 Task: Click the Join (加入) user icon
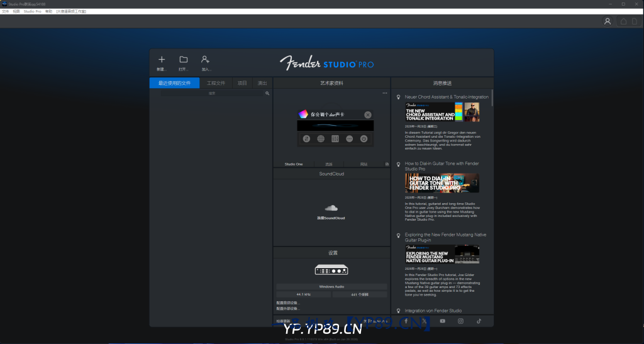tap(206, 60)
